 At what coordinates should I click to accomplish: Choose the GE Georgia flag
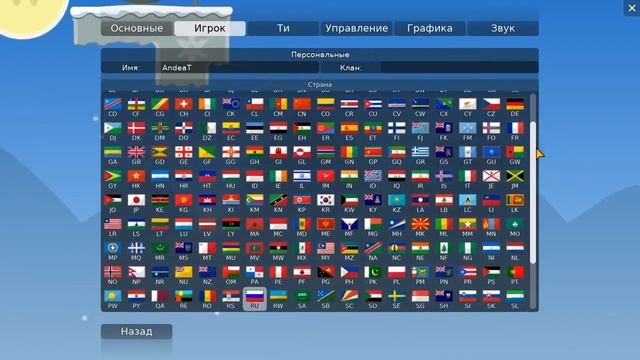point(184,152)
